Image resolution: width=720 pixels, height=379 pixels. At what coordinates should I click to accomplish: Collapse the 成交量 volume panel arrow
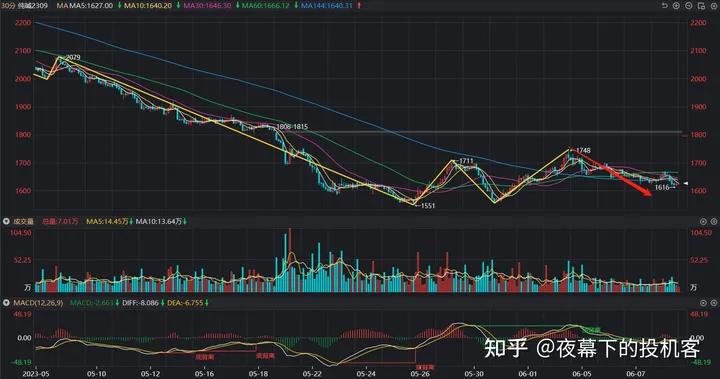6,221
